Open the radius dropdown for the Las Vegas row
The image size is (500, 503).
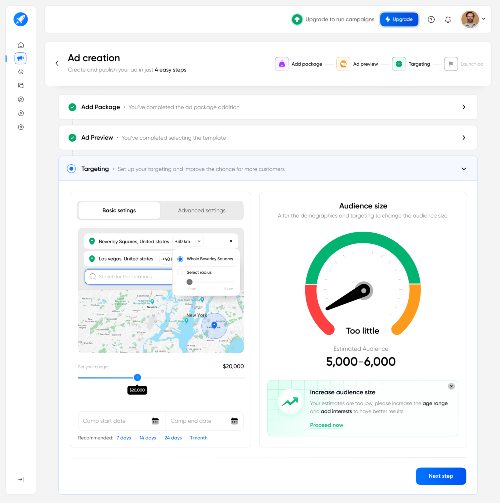166,259
